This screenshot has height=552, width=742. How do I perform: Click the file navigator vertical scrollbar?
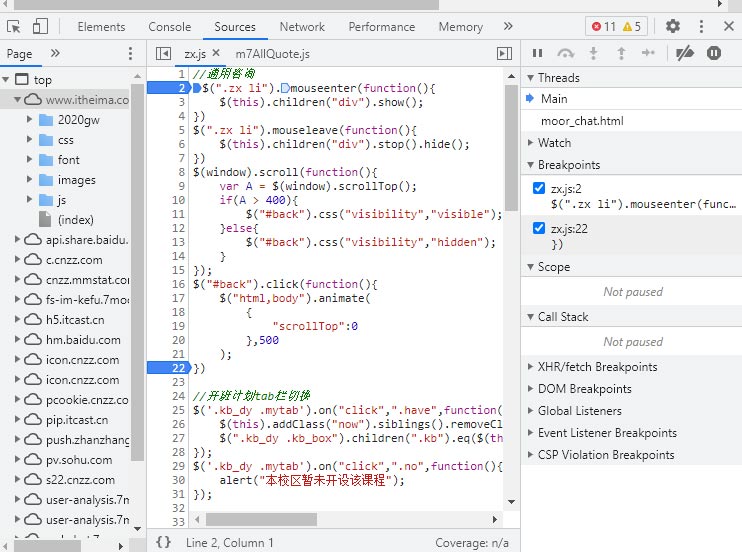coord(137,273)
